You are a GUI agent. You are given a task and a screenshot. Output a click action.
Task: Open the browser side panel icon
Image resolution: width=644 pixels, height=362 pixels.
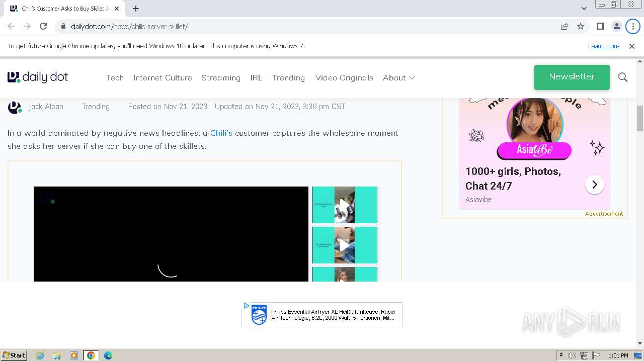[x=600, y=26]
